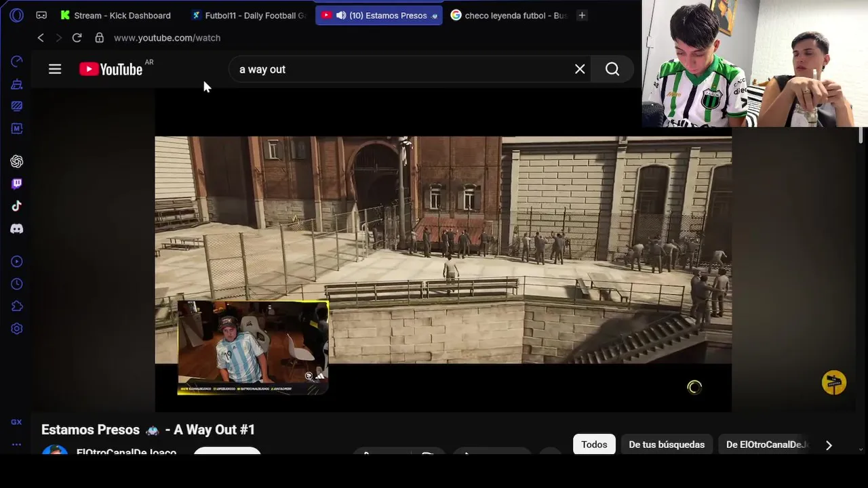Switch to Futbol11 Daily Football tab

click(x=249, y=15)
